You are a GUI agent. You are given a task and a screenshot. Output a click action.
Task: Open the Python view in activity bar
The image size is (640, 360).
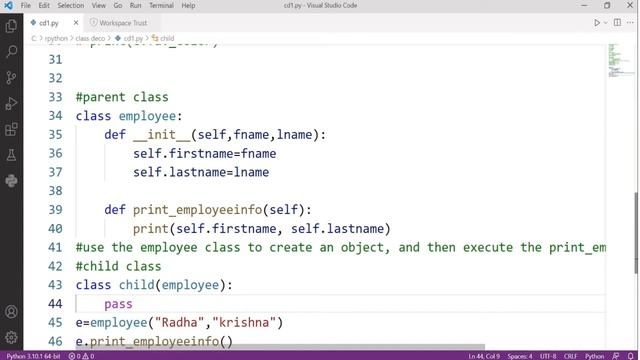[x=11, y=180]
